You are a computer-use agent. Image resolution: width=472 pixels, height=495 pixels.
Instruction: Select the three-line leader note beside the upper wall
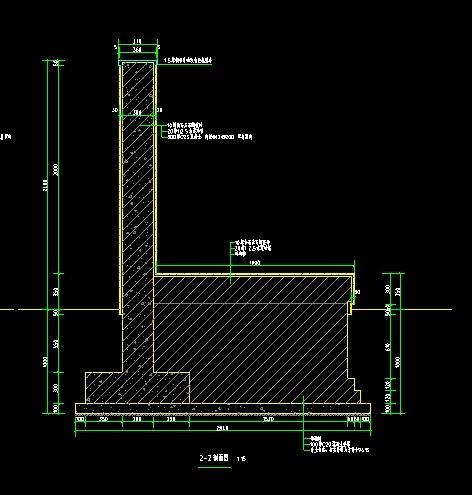210,131
